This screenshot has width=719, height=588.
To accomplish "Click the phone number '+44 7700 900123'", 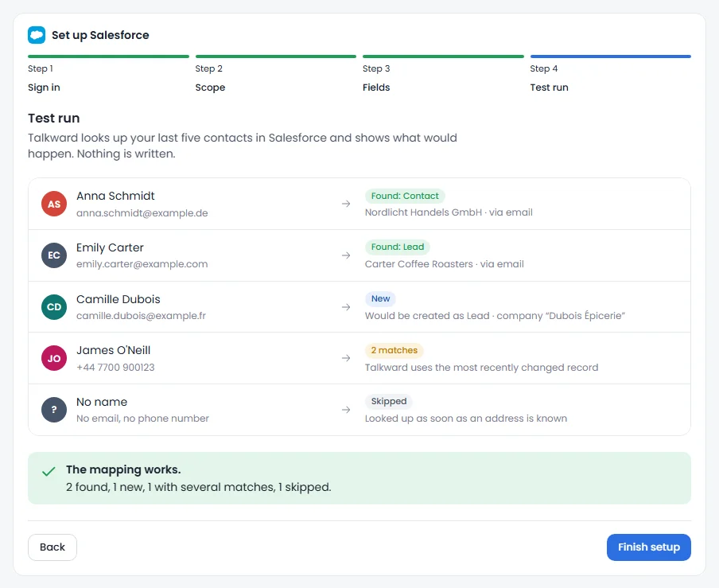I will (x=115, y=368).
